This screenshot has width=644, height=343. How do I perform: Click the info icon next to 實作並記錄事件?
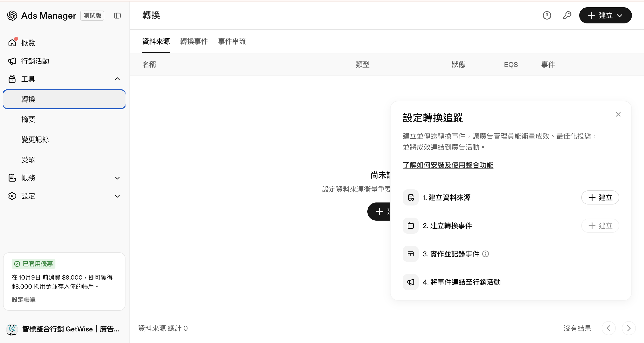pos(486,254)
